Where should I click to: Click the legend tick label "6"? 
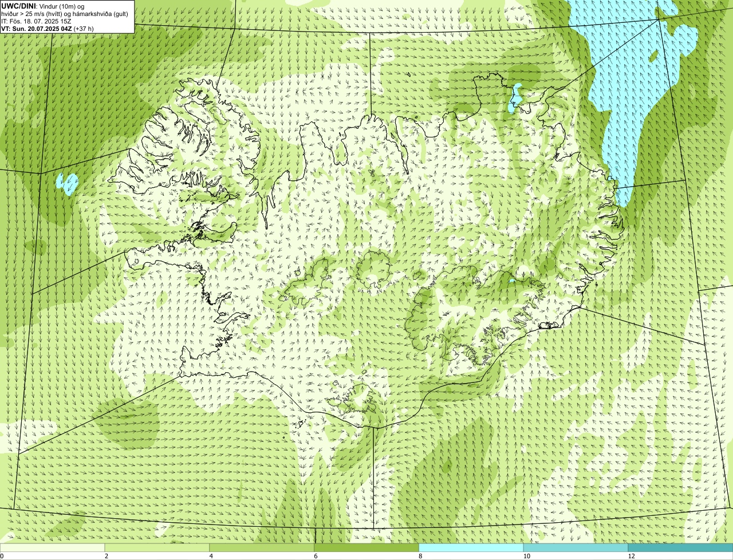point(316,556)
